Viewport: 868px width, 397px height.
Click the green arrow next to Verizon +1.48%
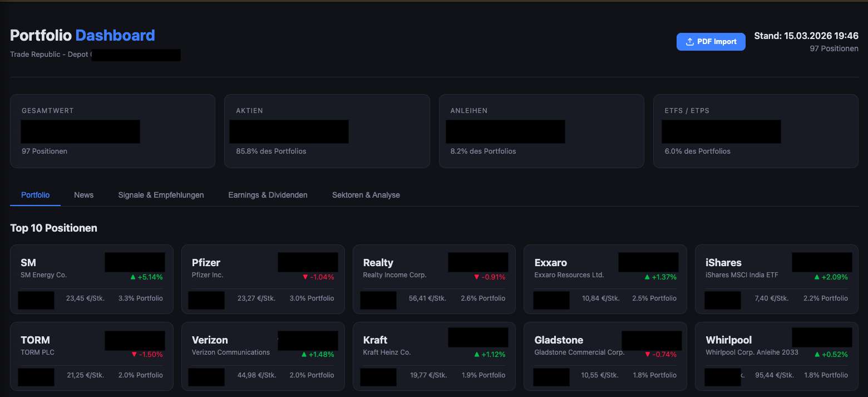click(303, 354)
